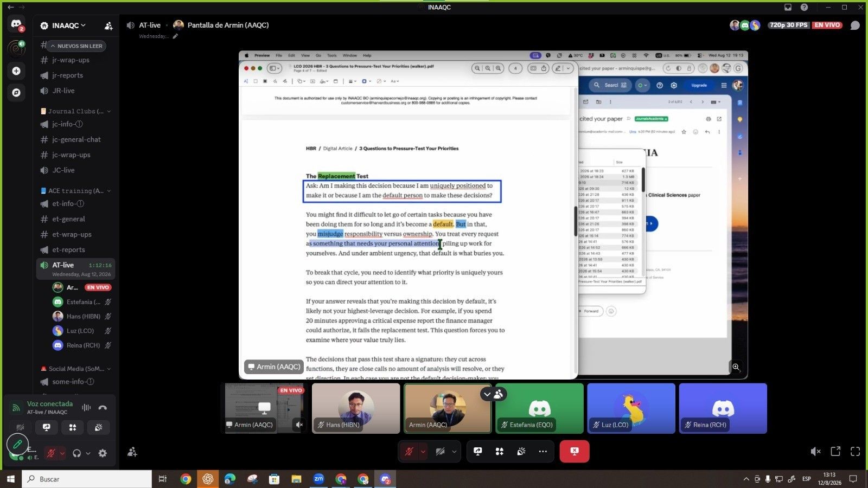Open noise suppression waveform icon
Image resolution: width=868 pixels, height=488 pixels.
[x=86, y=408]
